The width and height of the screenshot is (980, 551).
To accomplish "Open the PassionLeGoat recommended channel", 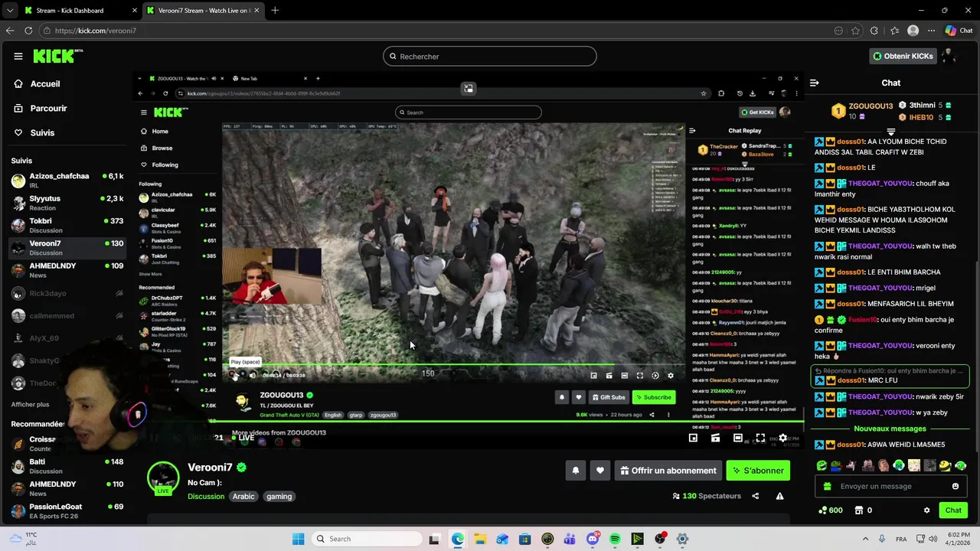I will pos(67,510).
